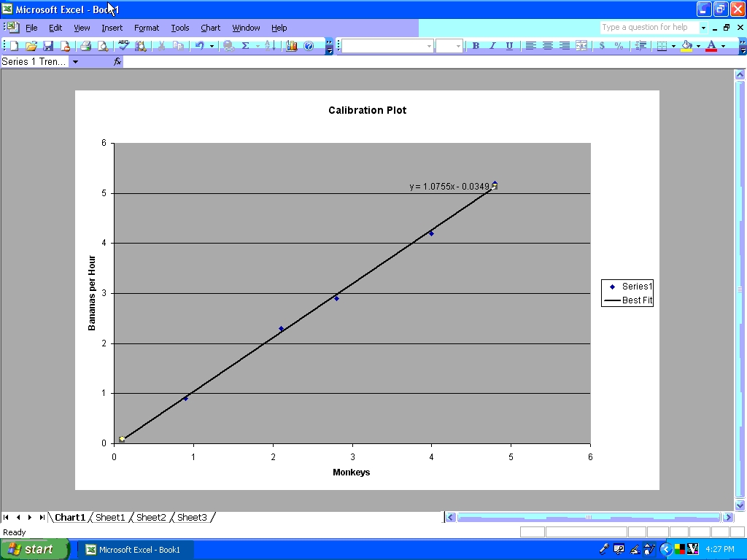The height and width of the screenshot is (560, 747).
Task: Create a new blank workbook
Action: coord(15,45)
